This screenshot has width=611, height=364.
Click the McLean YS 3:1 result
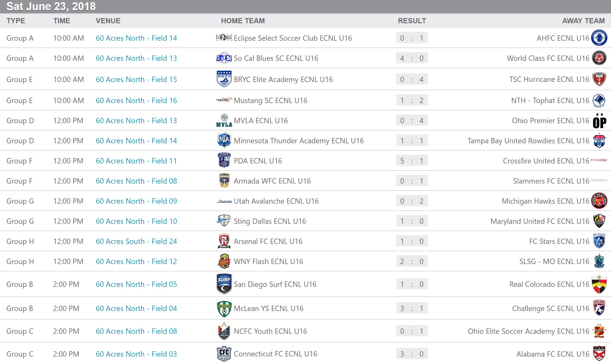[x=412, y=308]
